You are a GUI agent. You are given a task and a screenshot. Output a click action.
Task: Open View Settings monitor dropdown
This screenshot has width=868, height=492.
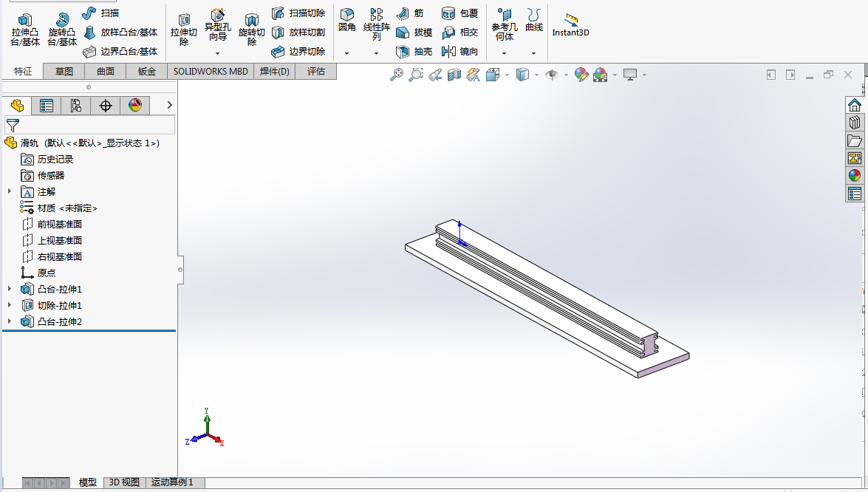tap(644, 75)
